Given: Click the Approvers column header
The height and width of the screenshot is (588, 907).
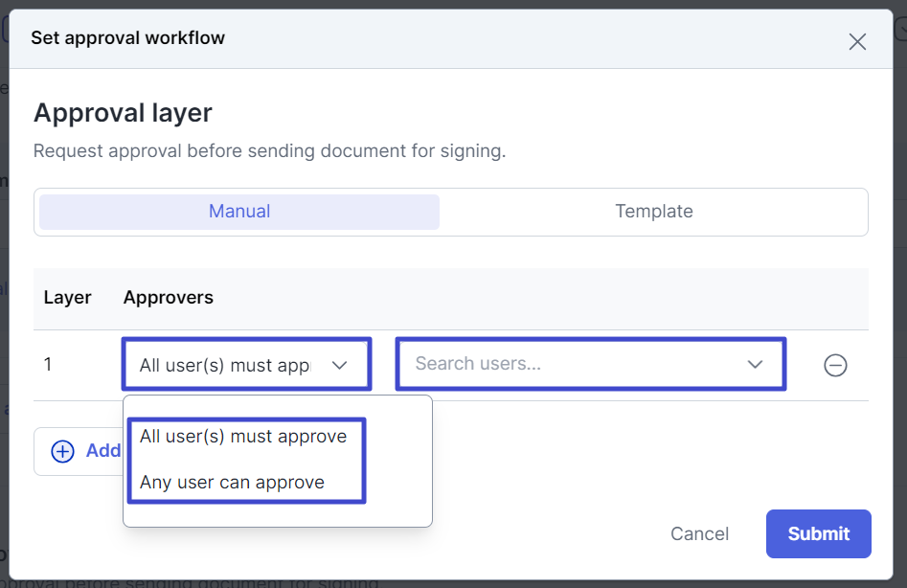Looking at the screenshot, I should pos(169,298).
